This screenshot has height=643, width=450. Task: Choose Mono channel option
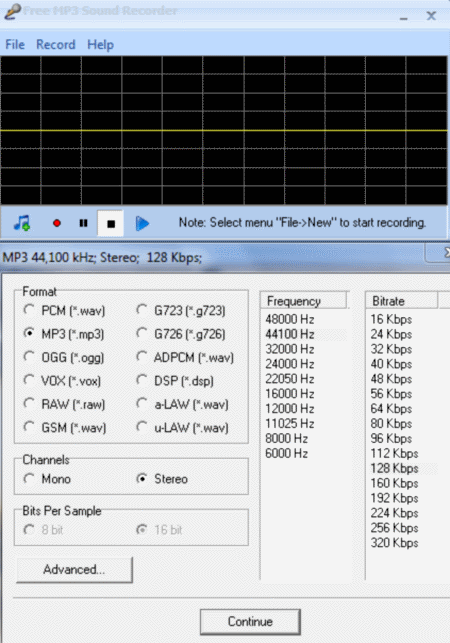pos(47,479)
